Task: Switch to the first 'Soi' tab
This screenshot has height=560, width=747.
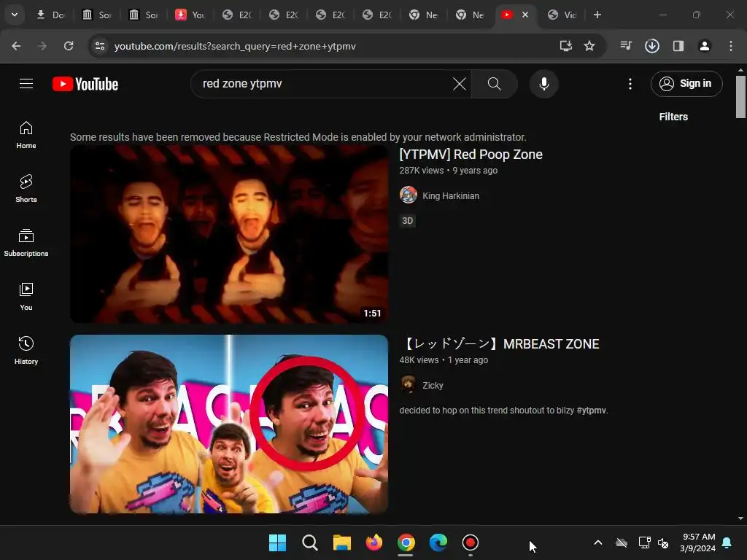Action: click(x=97, y=15)
